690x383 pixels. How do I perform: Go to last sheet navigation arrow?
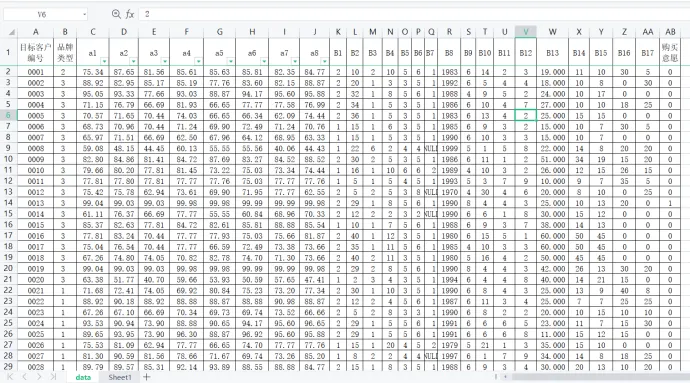click(53, 377)
